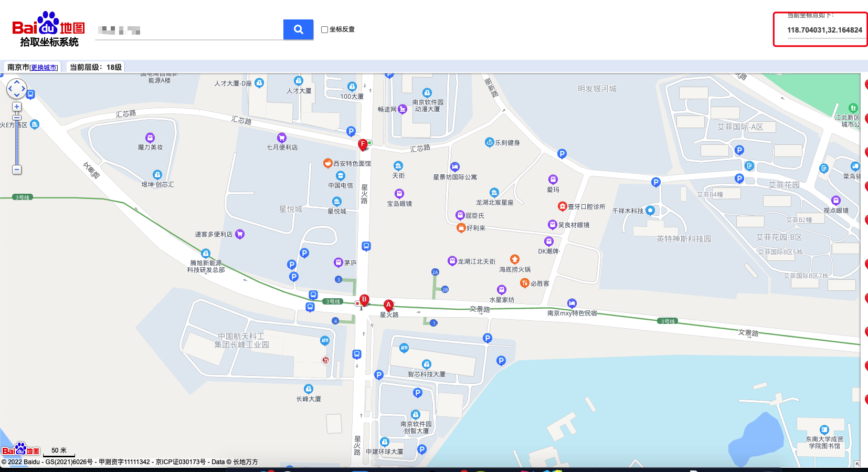
Task: Click the 速客多便利店 shop icon
Action: [240, 234]
